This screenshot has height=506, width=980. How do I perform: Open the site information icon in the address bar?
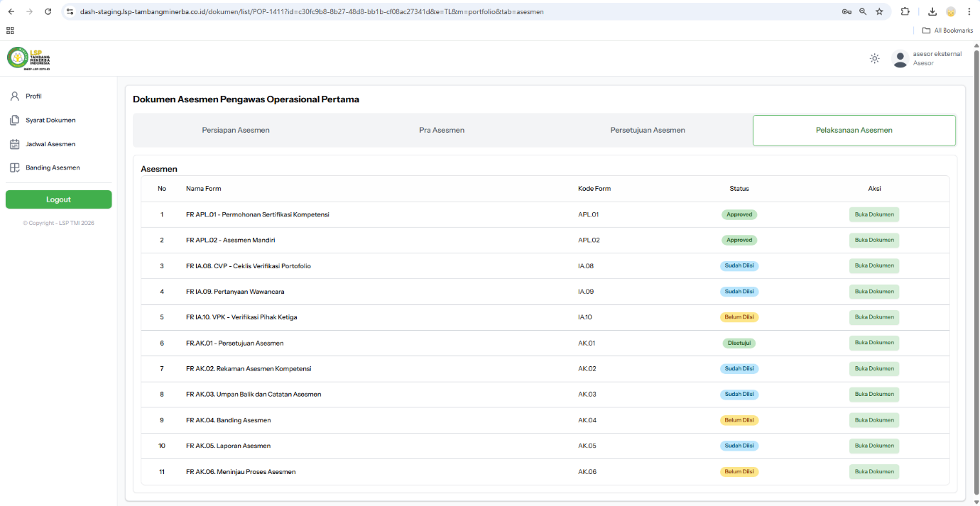click(x=70, y=11)
